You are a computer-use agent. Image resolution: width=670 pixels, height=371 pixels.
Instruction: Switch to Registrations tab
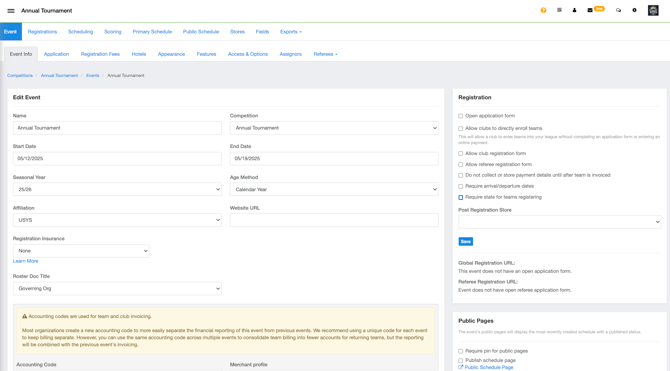point(42,32)
